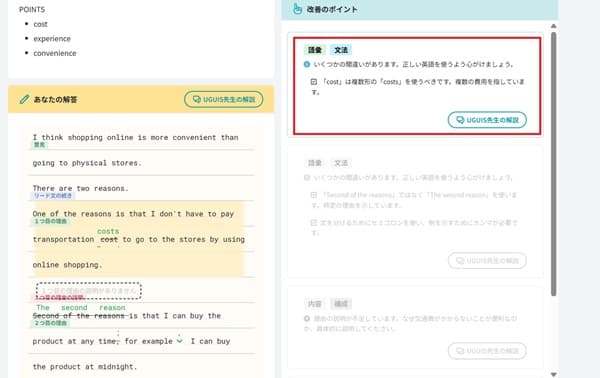Click the essay line 'online shopping.'
This screenshot has width=600, height=378.
coord(67,265)
